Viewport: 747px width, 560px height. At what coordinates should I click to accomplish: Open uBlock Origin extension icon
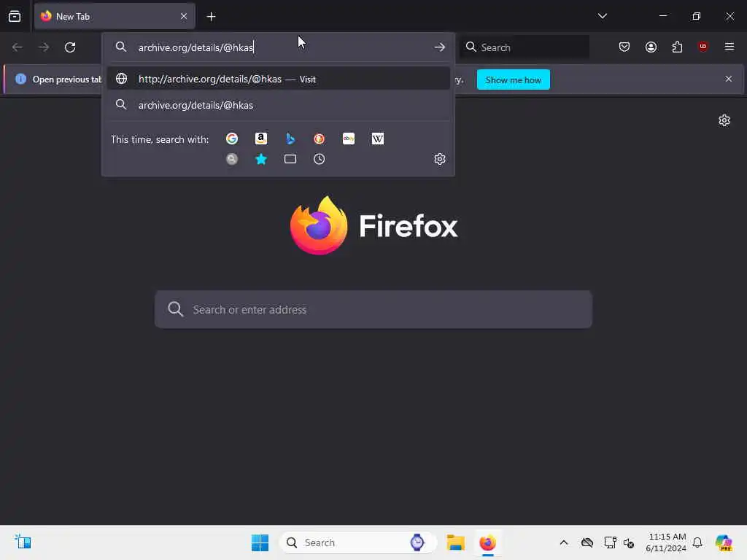(703, 46)
